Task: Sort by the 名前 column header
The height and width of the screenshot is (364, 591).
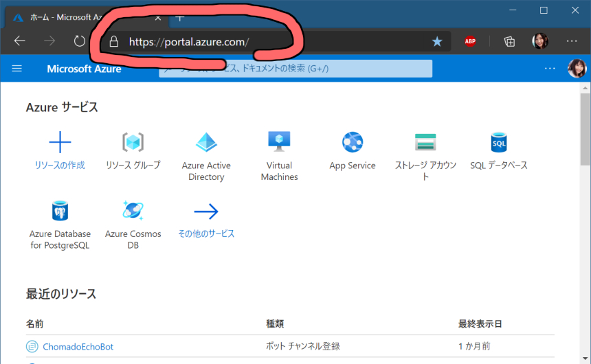Action: pyautogui.click(x=34, y=323)
